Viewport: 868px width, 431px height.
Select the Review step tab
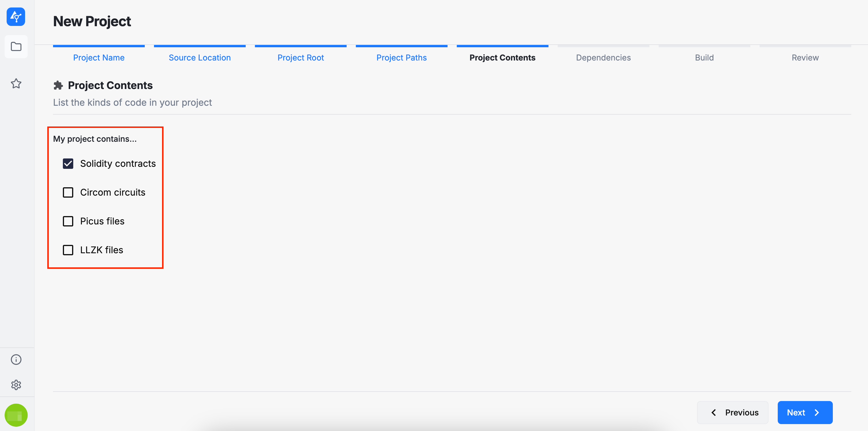805,58
